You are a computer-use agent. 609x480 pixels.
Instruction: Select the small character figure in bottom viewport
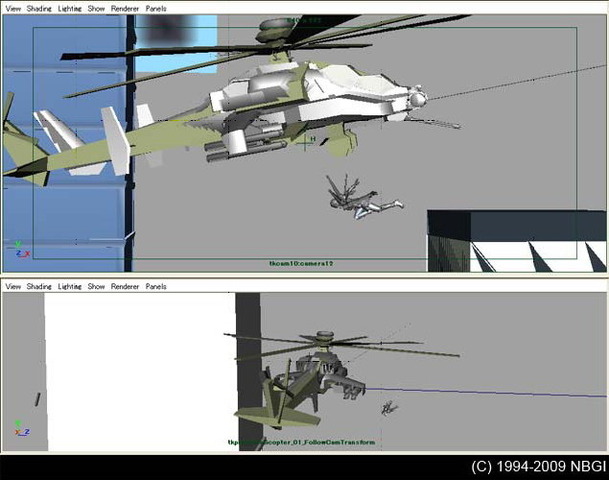[x=389, y=407]
